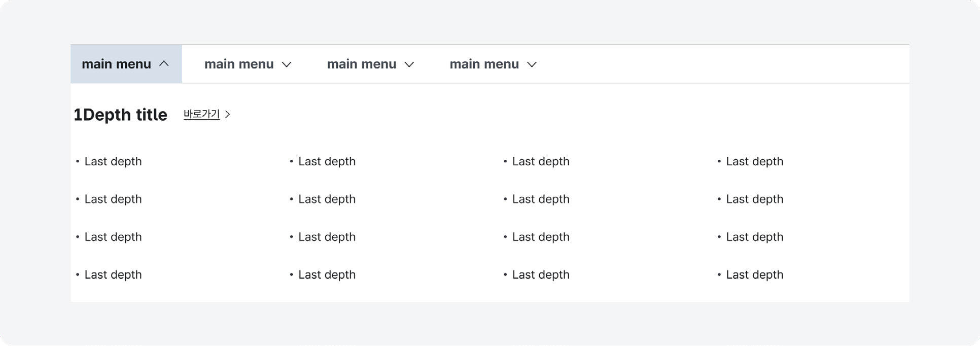980x346 pixels.
Task: Open top Last depth in fourth column
Action: (755, 161)
